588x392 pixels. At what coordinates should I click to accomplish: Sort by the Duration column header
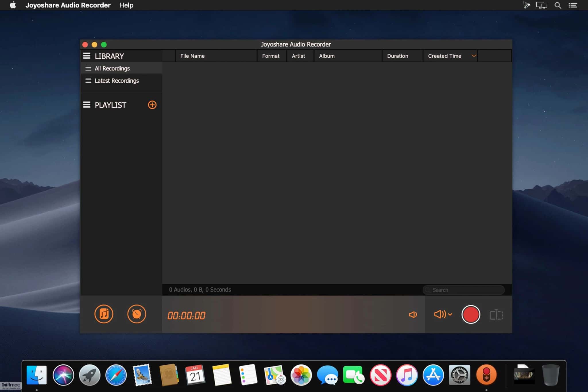pos(403,56)
